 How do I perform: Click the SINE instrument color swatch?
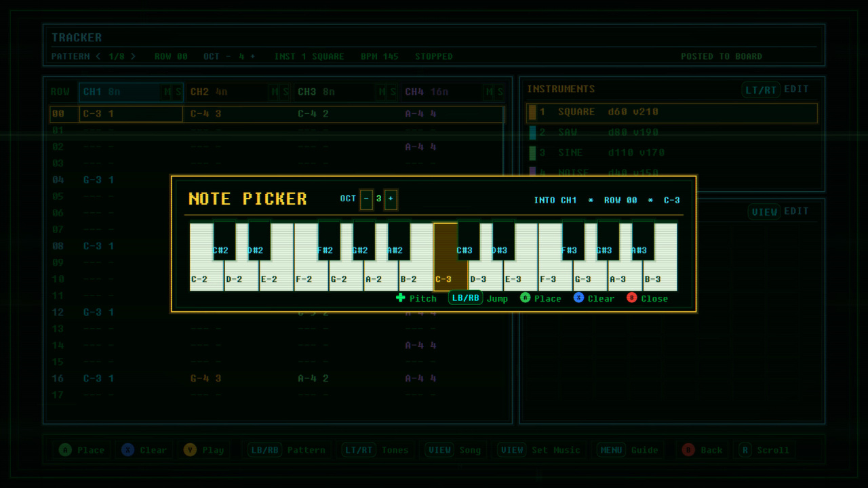[x=532, y=153]
